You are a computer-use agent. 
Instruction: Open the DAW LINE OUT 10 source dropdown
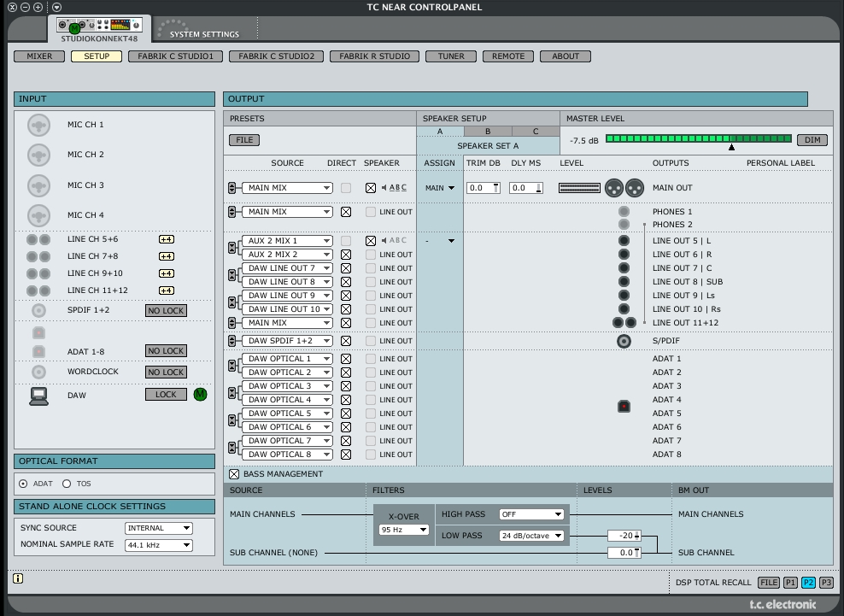point(287,309)
